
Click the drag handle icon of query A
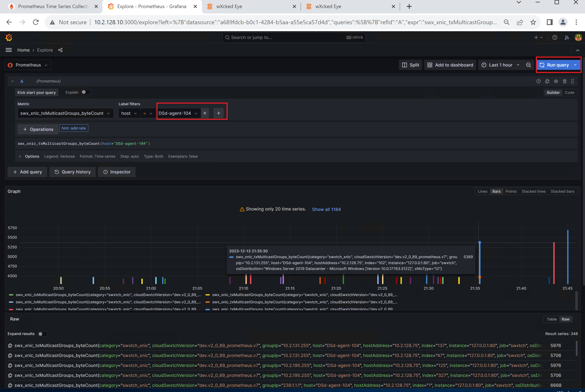click(x=573, y=81)
